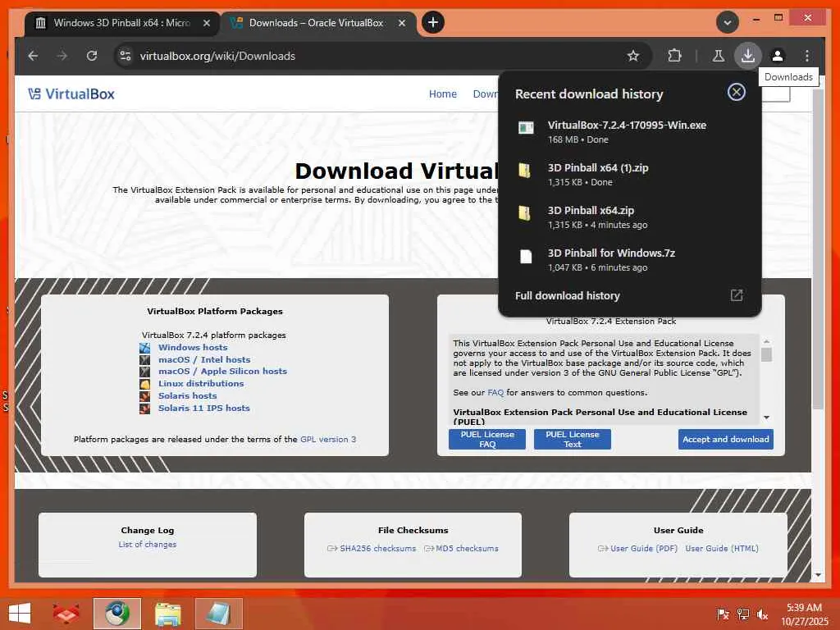840x630 pixels.
Task: Click the 3D Pinball for Windows.7z file icon
Action: [526, 257]
